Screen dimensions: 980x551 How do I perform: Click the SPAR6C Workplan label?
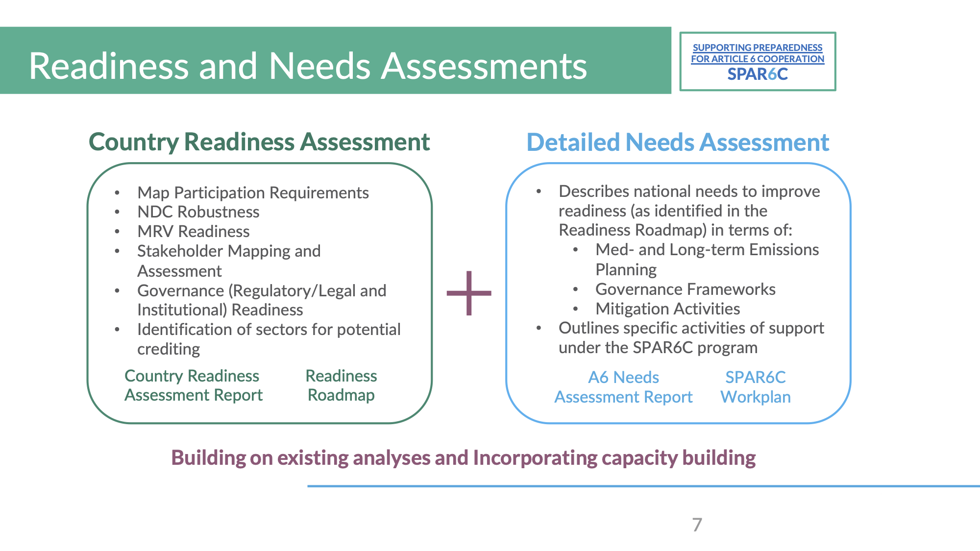click(x=756, y=387)
